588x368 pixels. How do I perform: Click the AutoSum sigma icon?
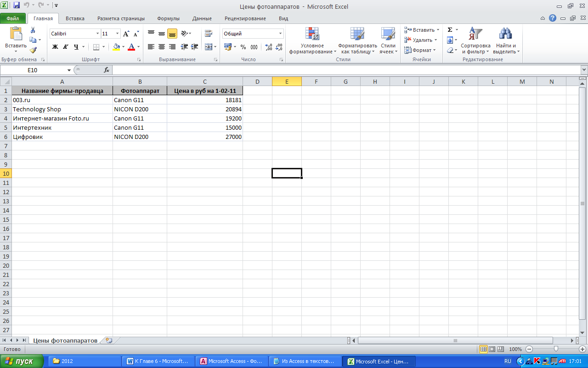point(450,30)
